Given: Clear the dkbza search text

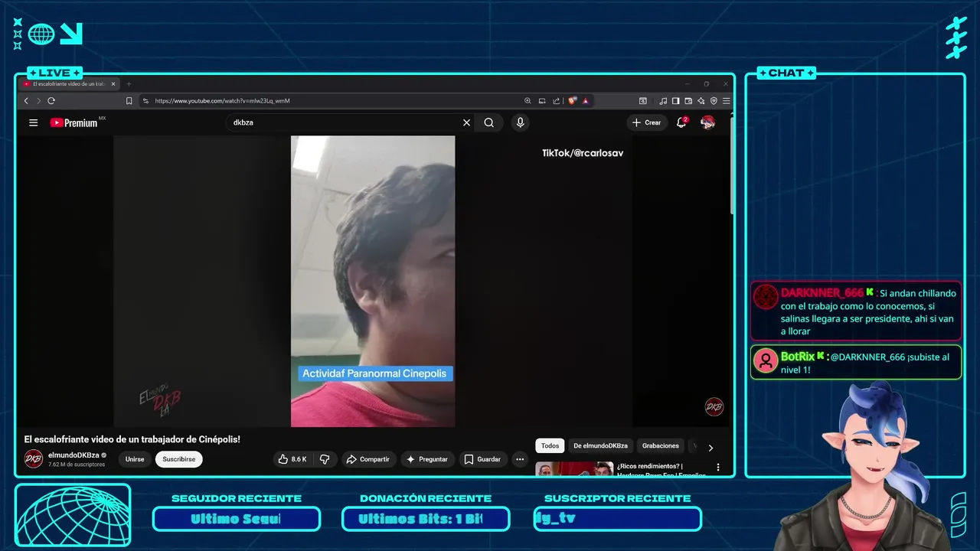Looking at the screenshot, I should (x=466, y=122).
